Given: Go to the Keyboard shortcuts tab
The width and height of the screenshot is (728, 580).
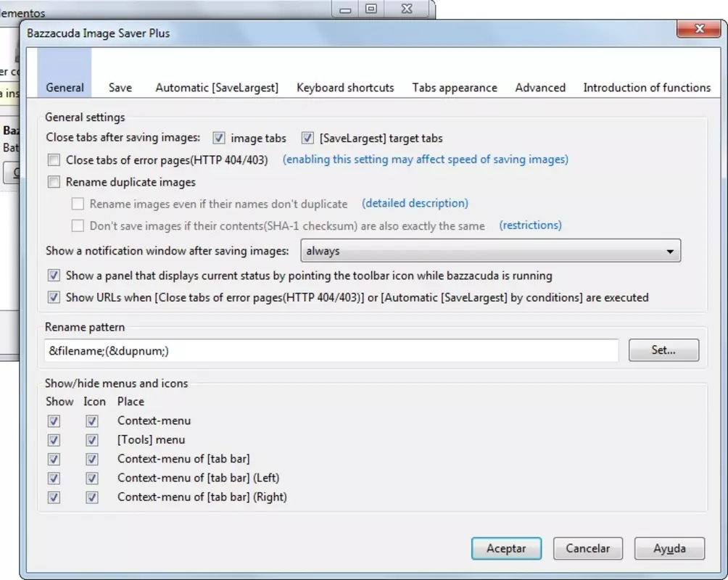Looking at the screenshot, I should (x=345, y=88).
